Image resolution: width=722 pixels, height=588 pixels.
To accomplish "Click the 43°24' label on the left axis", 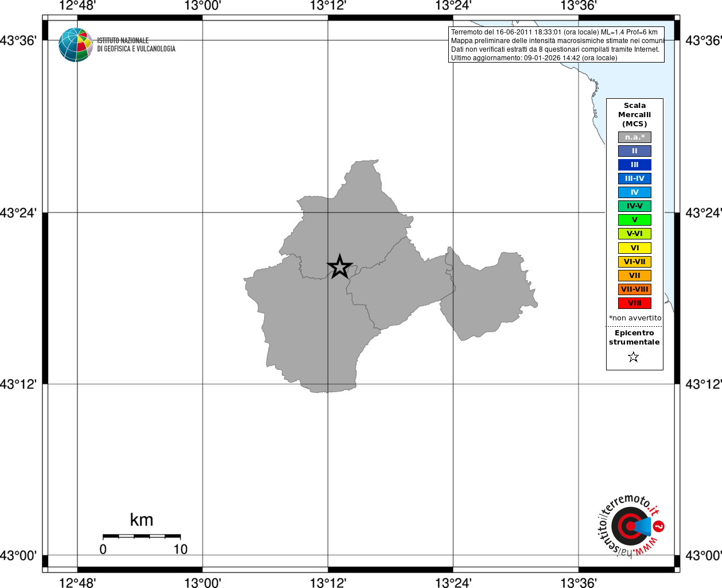I will point(18,213).
